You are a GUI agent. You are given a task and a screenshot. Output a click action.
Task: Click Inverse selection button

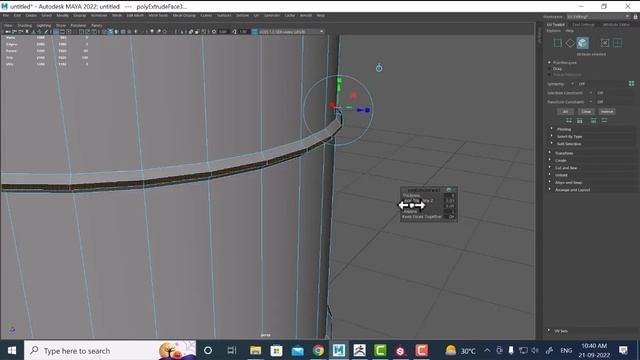click(x=607, y=111)
